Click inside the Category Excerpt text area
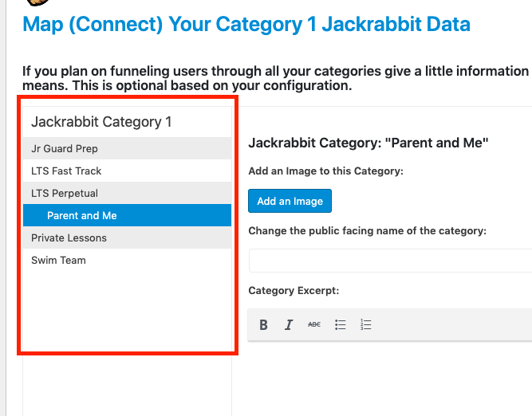The width and height of the screenshot is (532, 416). [390, 375]
